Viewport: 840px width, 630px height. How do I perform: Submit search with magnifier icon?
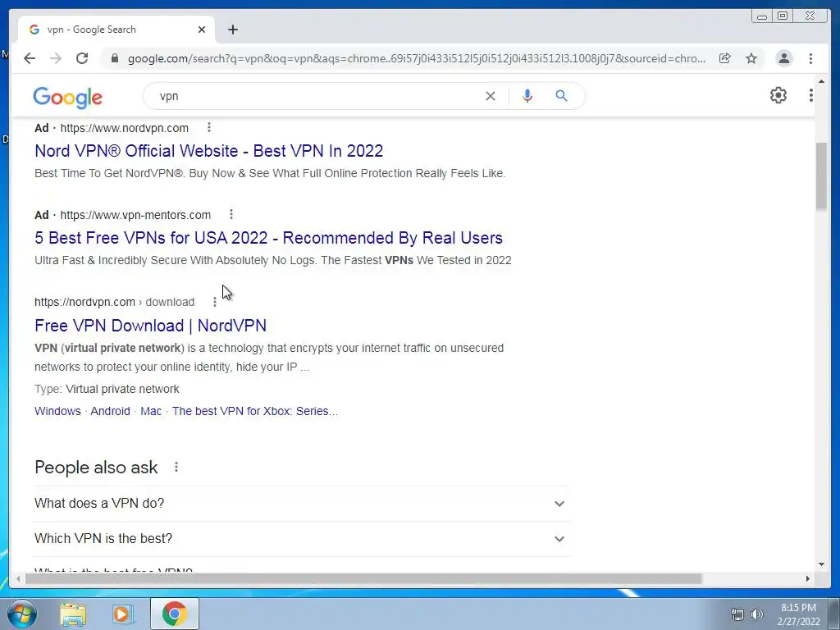pyautogui.click(x=561, y=96)
